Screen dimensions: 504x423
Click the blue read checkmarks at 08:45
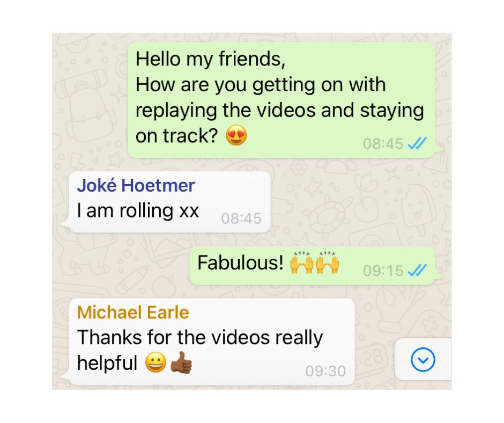(417, 143)
